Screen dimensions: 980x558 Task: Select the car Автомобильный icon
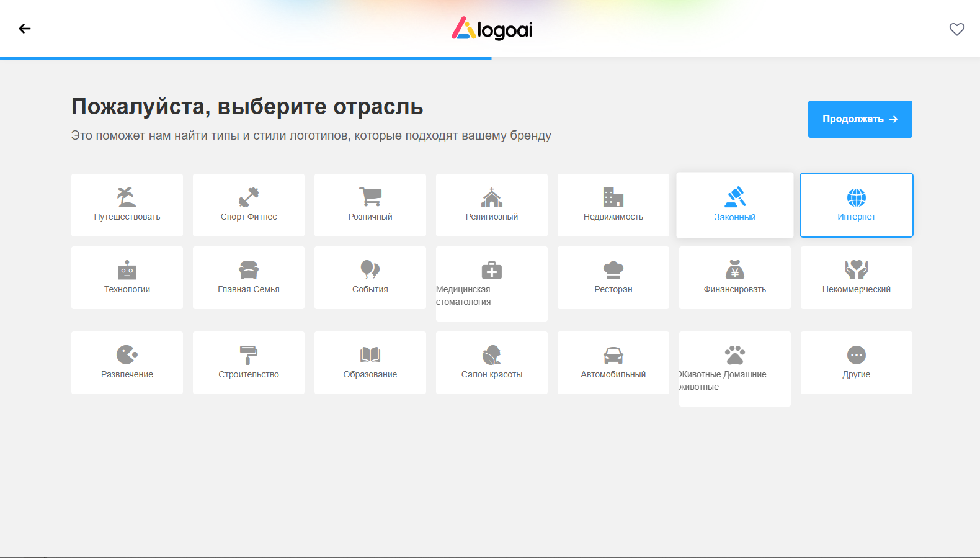click(x=613, y=355)
